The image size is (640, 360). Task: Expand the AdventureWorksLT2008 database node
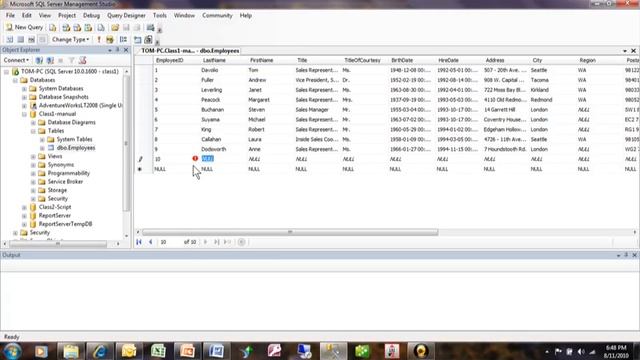[24, 105]
